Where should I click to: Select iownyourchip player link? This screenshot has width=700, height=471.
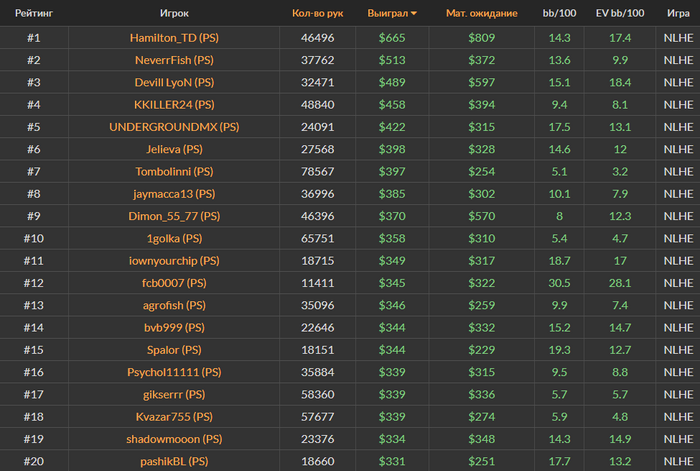pyautogui.click(x=163, y=260)
